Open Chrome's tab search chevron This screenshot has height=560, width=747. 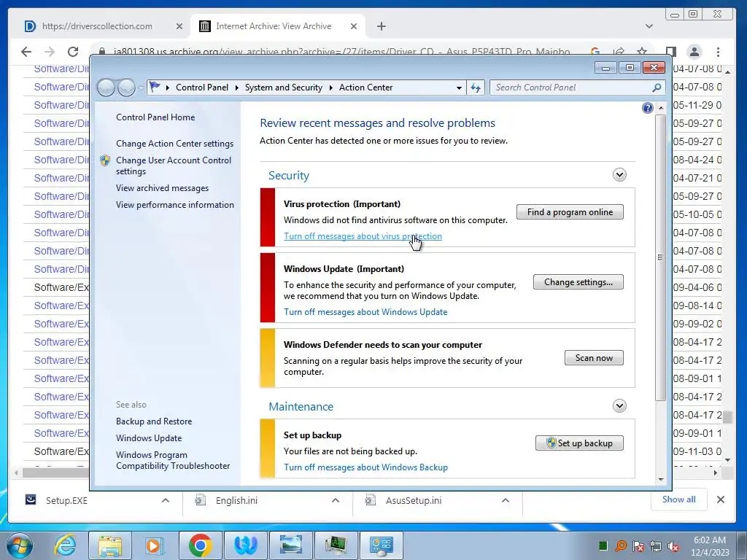[649, 26]
